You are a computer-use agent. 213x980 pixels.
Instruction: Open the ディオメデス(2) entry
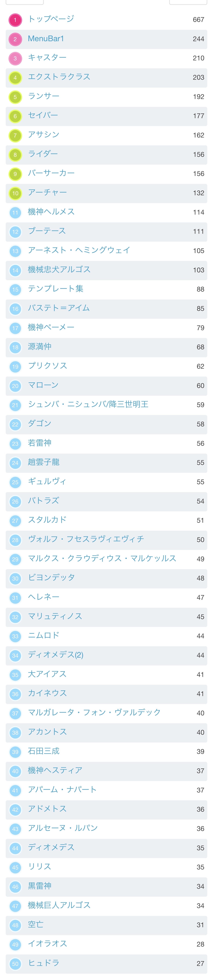point(56,655)
